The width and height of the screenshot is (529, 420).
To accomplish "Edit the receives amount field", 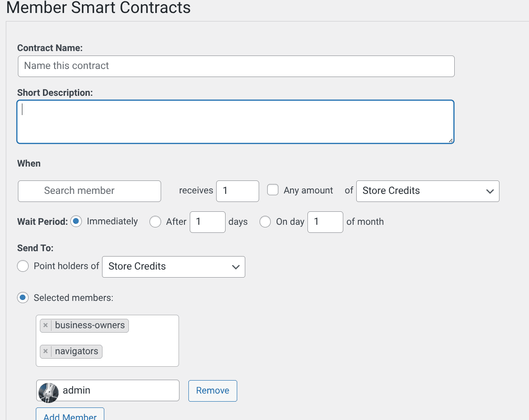I will 238,191.
